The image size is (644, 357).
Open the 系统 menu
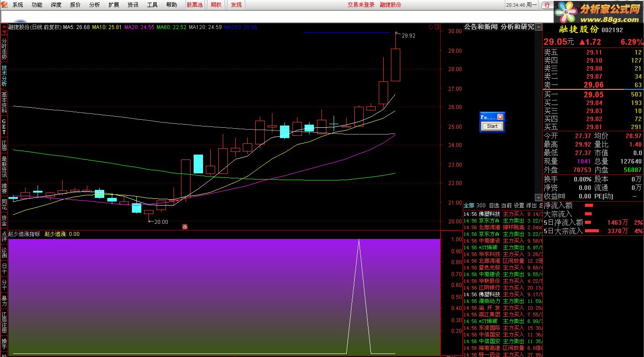[18, 5]
